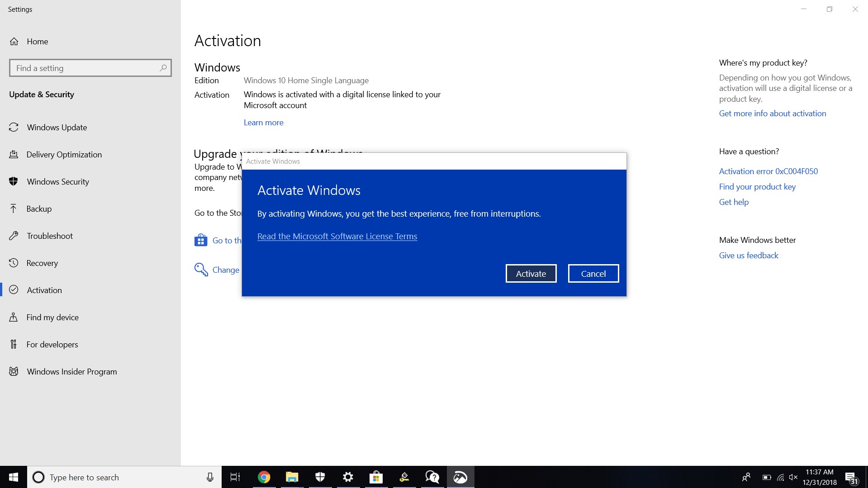Cancel the Activate Windows dialog
The height and width of the screenshot is (488, 868).
593,273
